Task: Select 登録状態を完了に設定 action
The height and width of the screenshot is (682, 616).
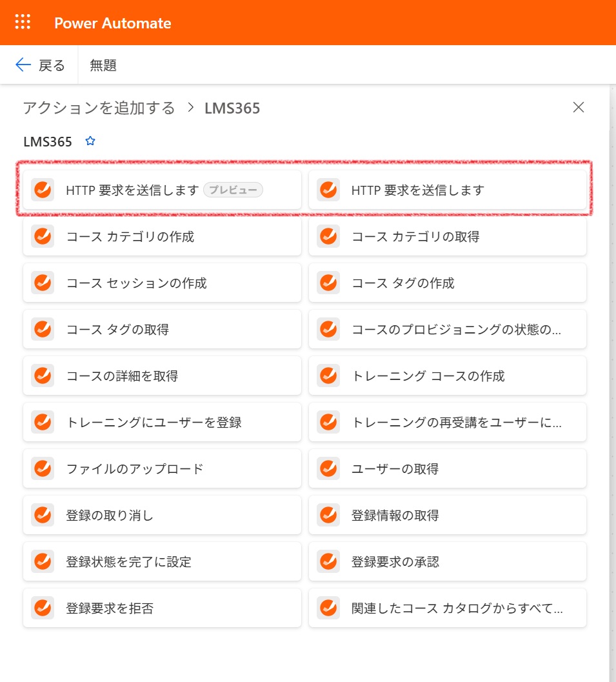Action: [128, 562]
